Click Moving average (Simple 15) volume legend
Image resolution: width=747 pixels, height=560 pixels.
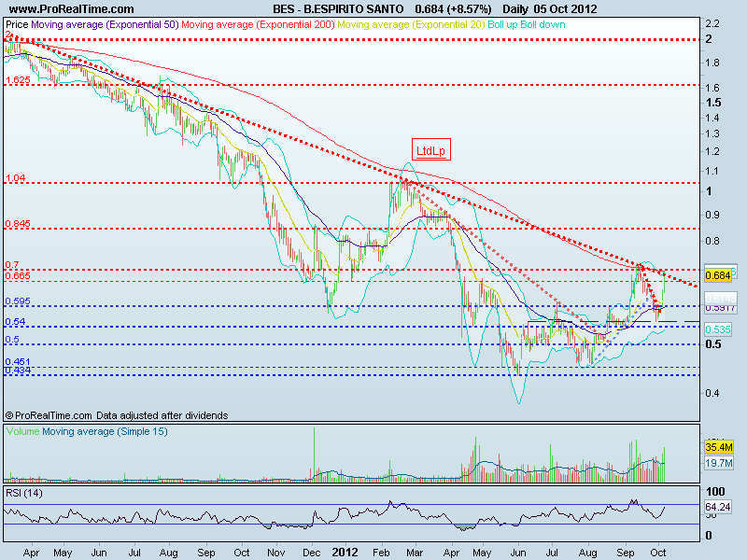105,431
